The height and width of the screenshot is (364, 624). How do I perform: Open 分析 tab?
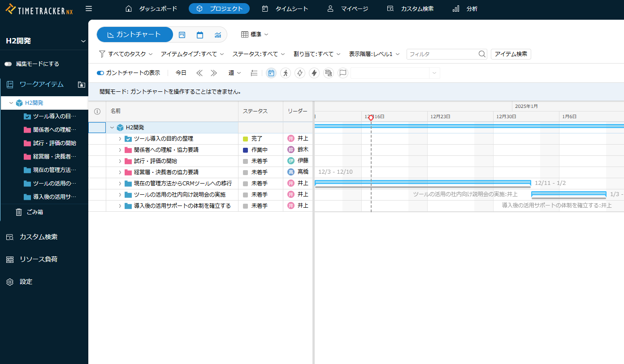(x=465, y=9)
